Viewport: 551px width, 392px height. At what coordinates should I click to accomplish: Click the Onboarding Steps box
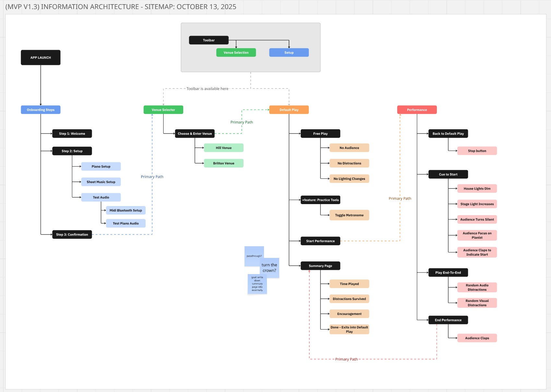coord(41,110)
